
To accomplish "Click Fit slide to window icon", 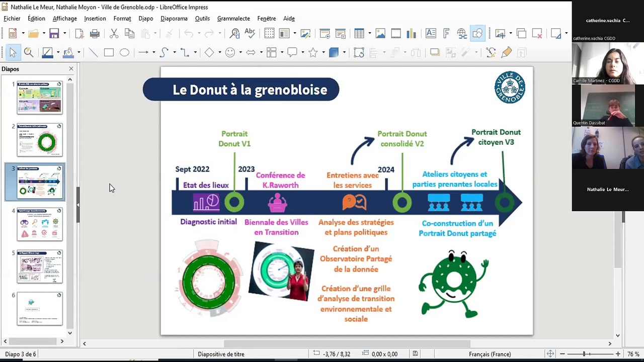I will coord(550,354).
